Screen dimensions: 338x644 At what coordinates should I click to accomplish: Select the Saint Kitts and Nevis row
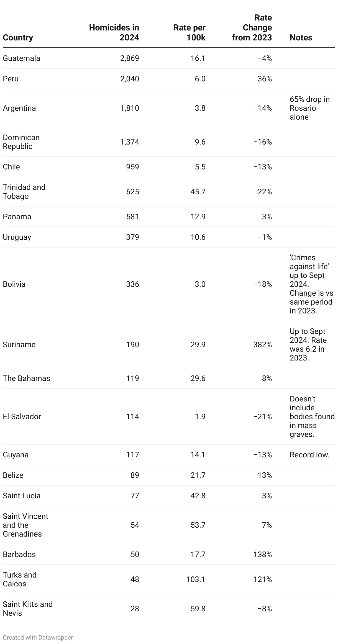click(169, 609)
